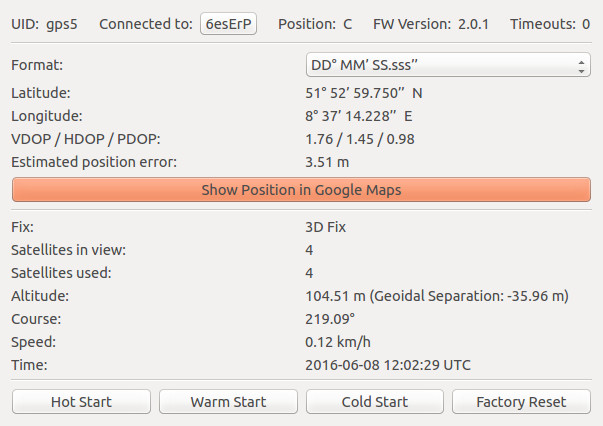
Task: Click the Format label
Action: pos(37,65)
